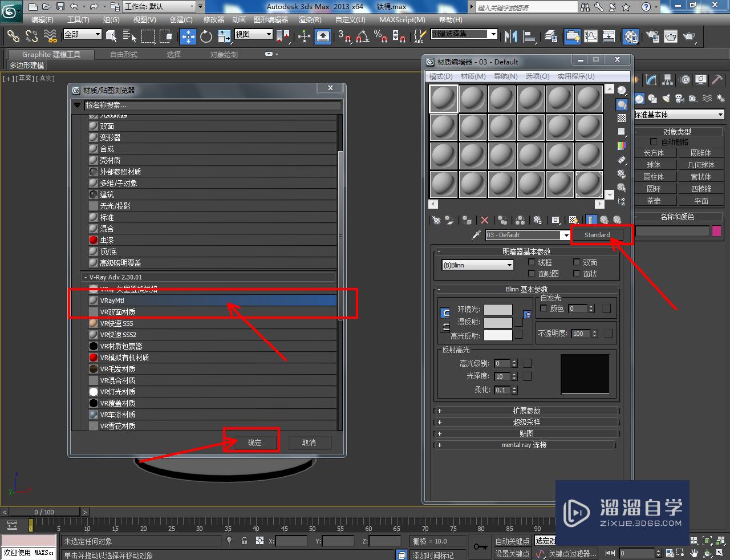The image size is (730, 560).
Task: Click Sample Type sphere icon
Action: coord(622,91)
